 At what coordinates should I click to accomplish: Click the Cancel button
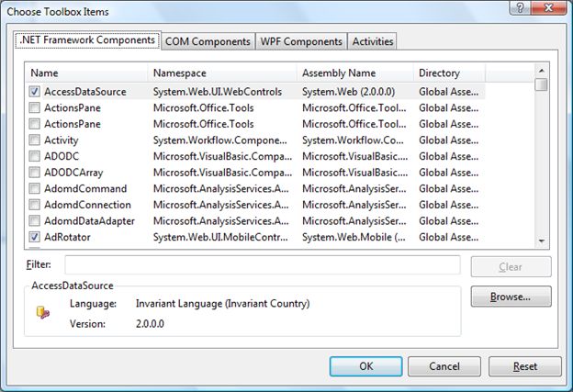444,366
